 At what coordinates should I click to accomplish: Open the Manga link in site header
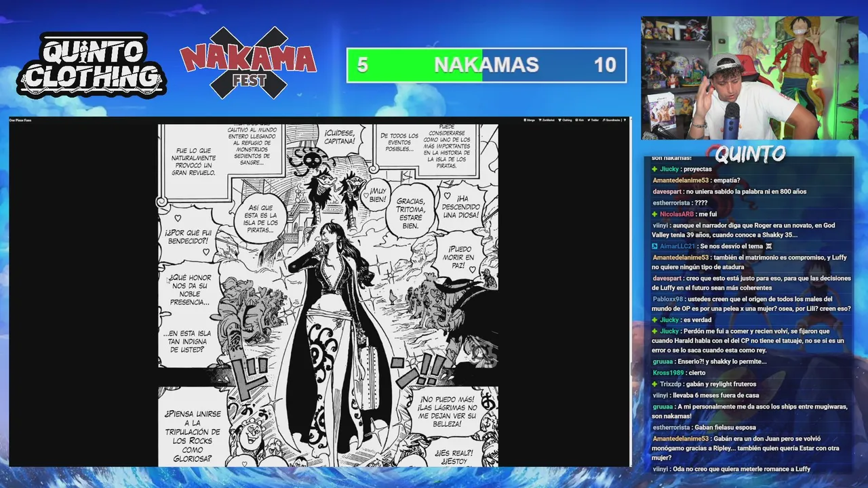point(529,120)
